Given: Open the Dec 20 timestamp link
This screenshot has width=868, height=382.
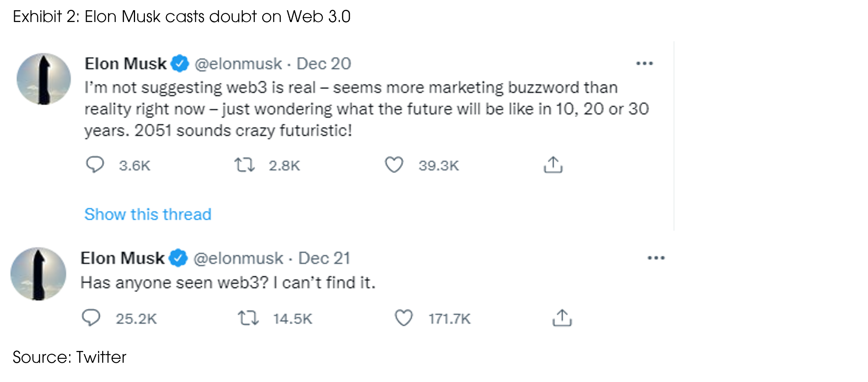Looking at the screenshot, I should click(323, 64).
